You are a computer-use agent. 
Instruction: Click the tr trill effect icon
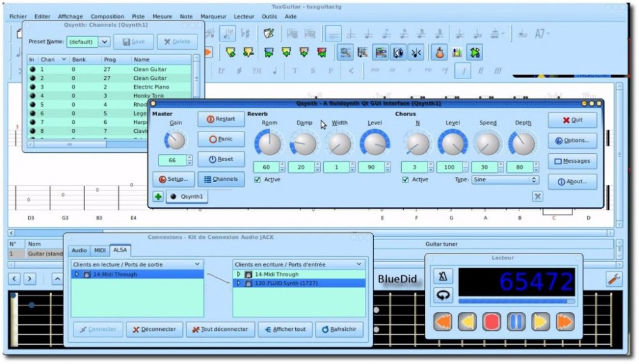221,70
